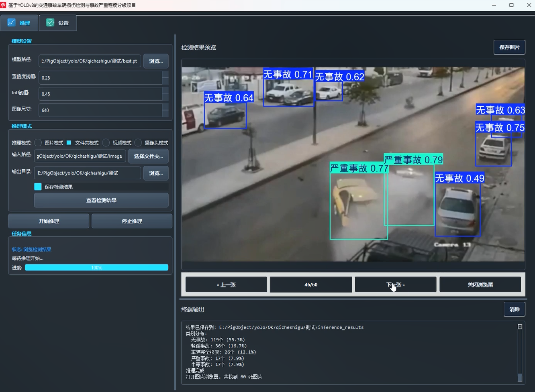Click terminal line '轻微事故: 36个 (16.7%)'
The height and width of the screenshot is (392, 535).
coord(219,345)
